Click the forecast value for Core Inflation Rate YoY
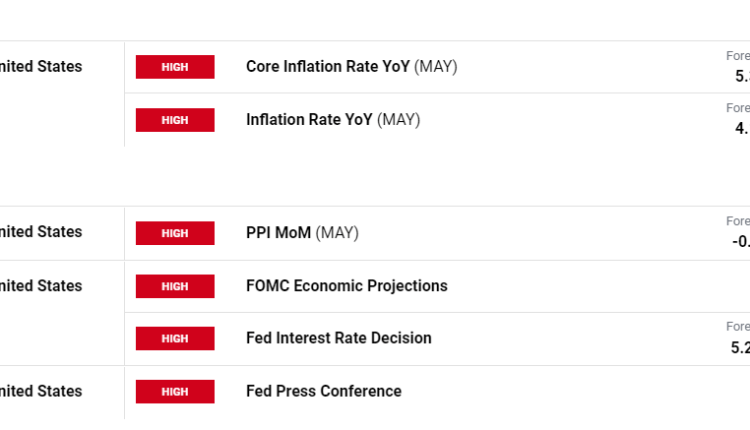 coord(741,76)
